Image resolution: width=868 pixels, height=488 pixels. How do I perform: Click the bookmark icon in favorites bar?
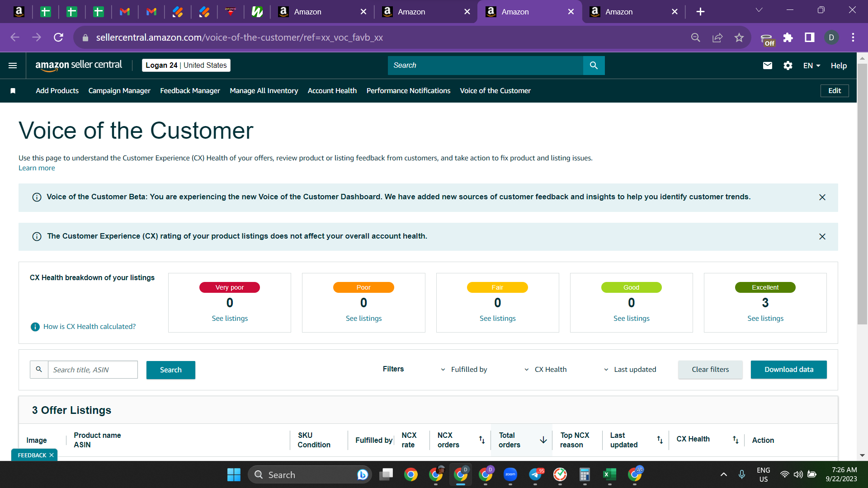coord(13,91)
